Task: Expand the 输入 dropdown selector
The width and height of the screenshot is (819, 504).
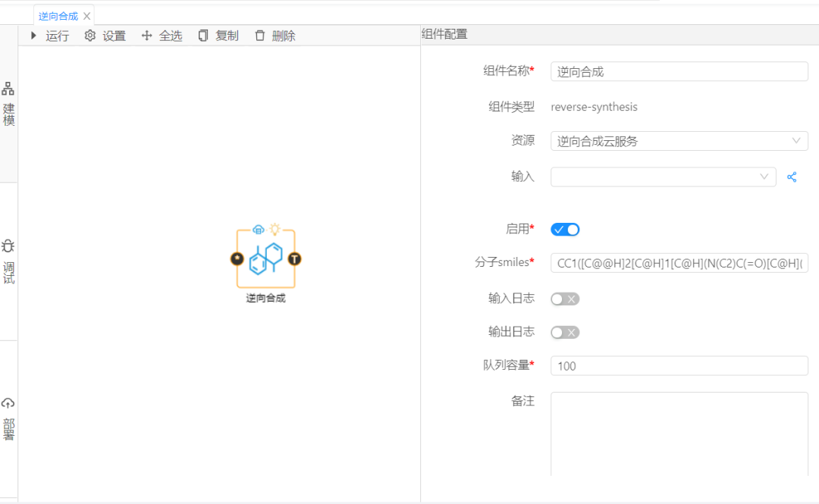Action: pyautogui.click(x=663, y=177)
